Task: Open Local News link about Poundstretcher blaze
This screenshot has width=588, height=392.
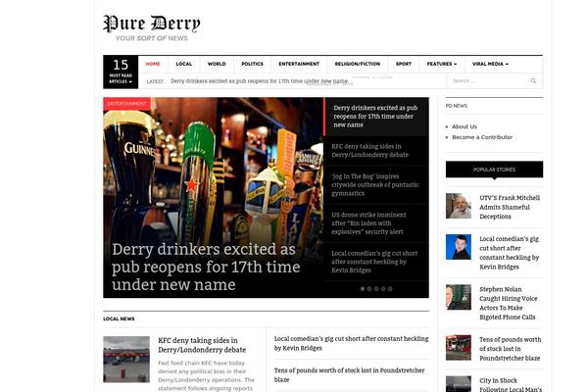Action: click(349, 375)
